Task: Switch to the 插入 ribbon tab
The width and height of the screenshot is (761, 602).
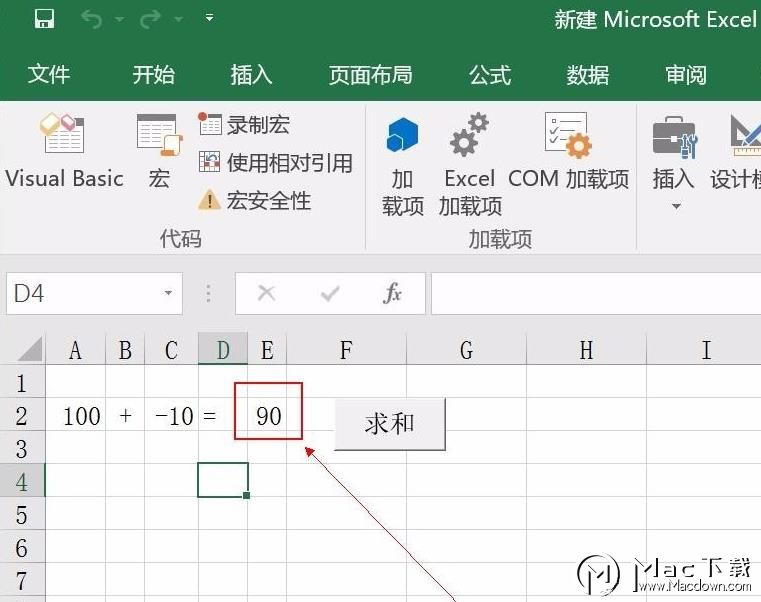Action: (x=251, y=75)
